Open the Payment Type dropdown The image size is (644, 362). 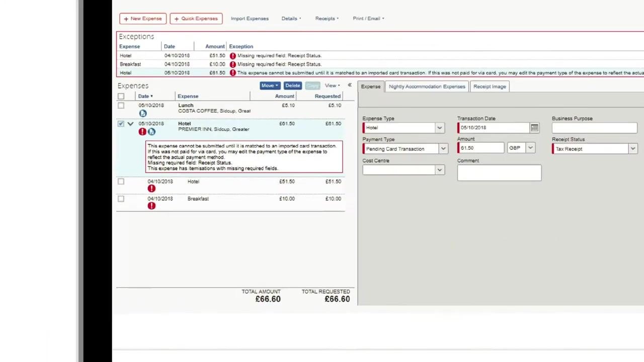(x=443, y=149)
